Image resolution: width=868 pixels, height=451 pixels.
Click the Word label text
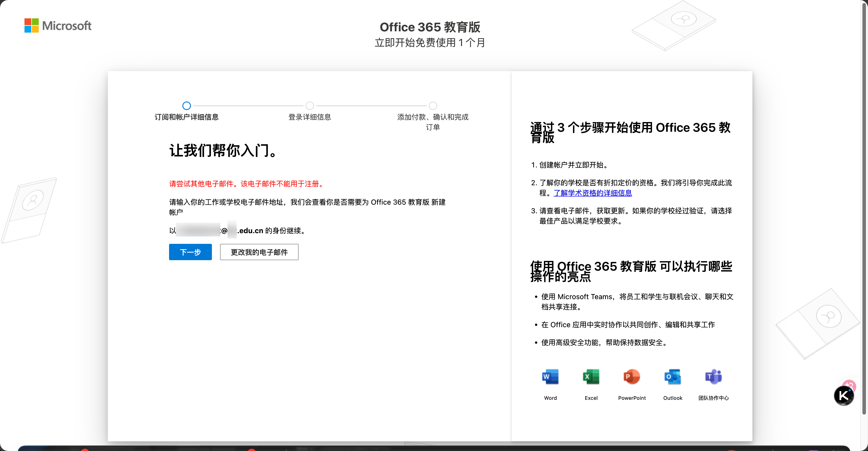point(550,398)
